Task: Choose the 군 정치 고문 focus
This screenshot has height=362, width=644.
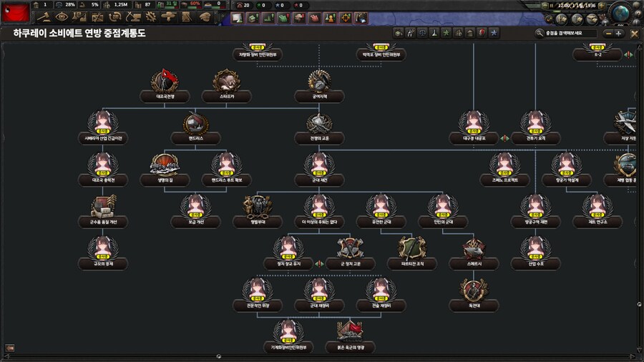Action: pyautogui.click(x=351, y=249)
